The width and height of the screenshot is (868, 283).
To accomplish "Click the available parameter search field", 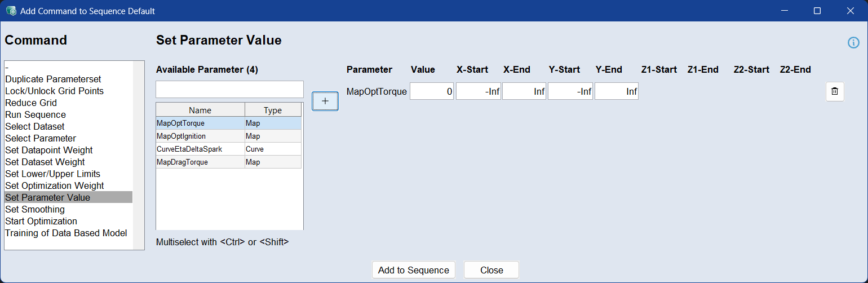I will (x=229, y=90).
